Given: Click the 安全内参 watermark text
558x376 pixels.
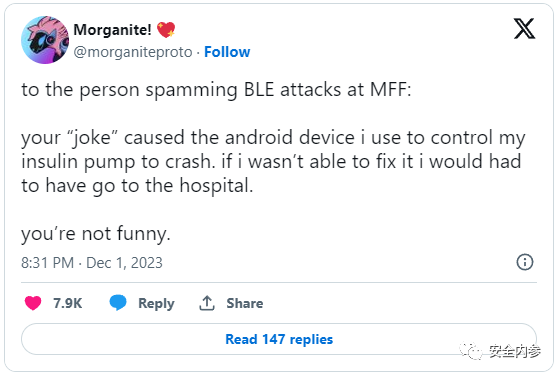Looking at the screenshot, I should tap(515, 351).
